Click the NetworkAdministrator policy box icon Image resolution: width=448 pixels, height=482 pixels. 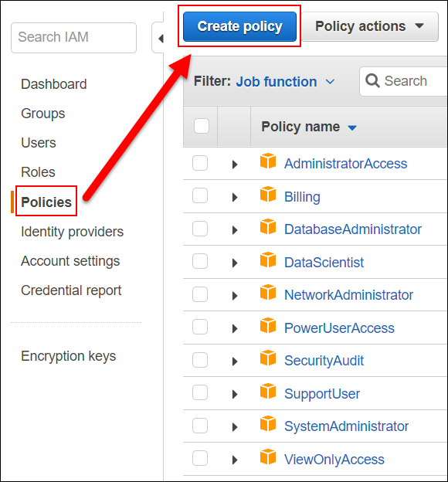[268, 292]
